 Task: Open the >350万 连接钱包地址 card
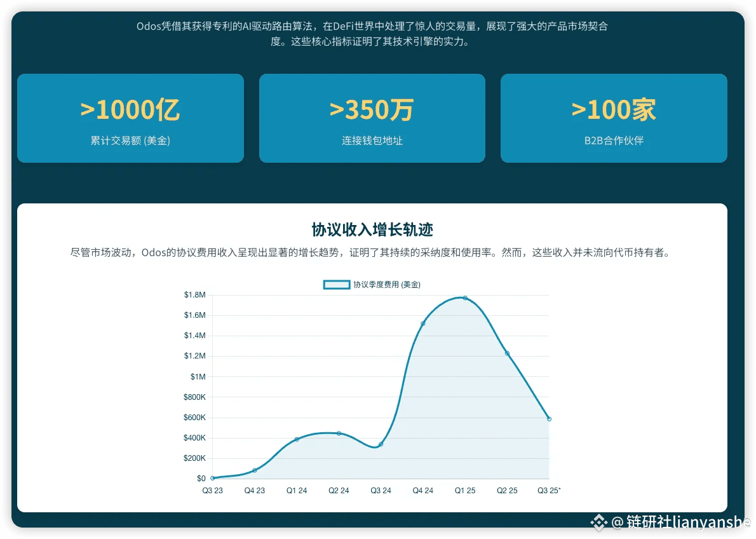372,118
